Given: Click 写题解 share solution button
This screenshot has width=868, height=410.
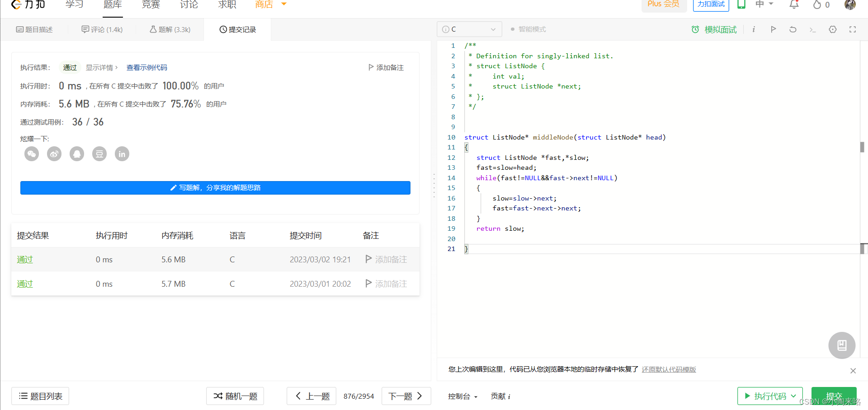Looking at the screenshot, I should point(215,188).
